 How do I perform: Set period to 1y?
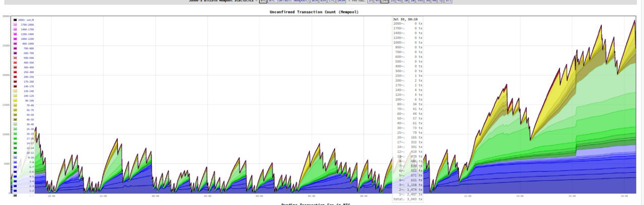(440, 2)
